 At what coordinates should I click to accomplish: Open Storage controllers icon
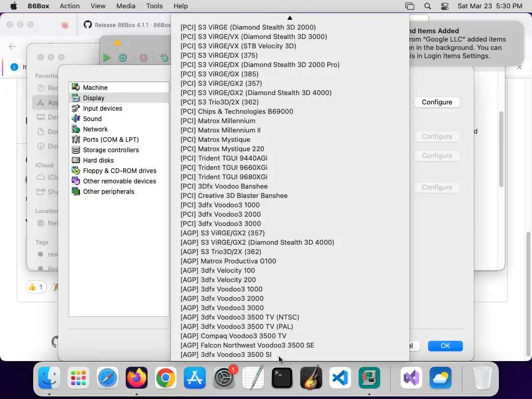tap(76, 150)
